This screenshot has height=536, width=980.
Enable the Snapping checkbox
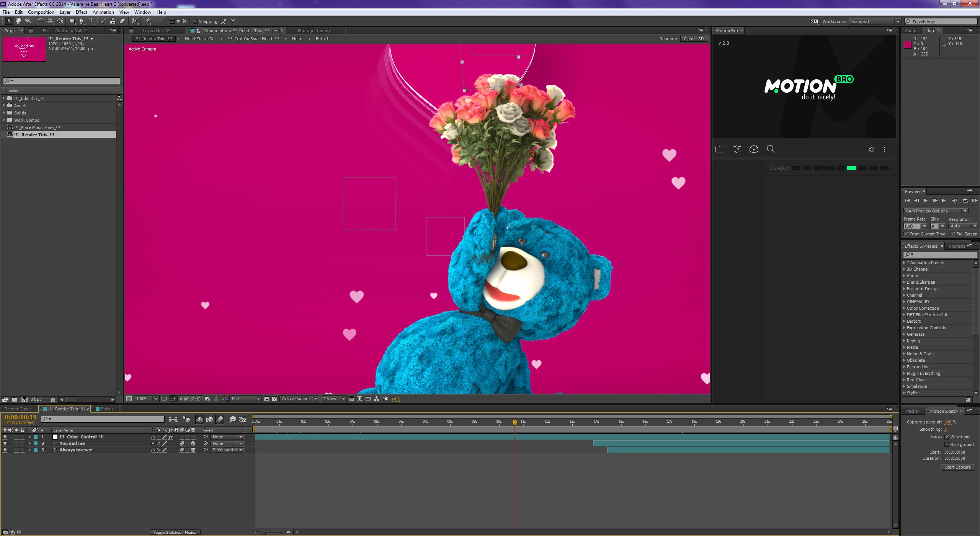tap(195, 21)
